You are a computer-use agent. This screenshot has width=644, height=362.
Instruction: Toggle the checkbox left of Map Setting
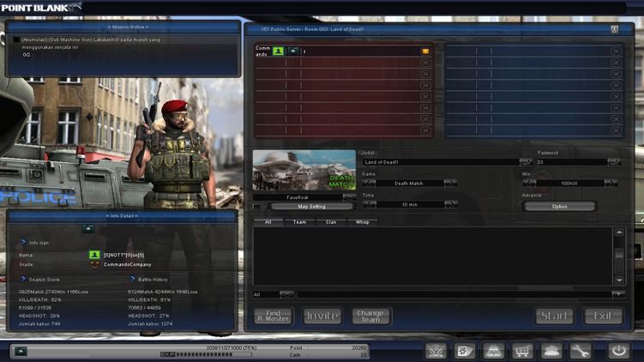coord(257,207)
